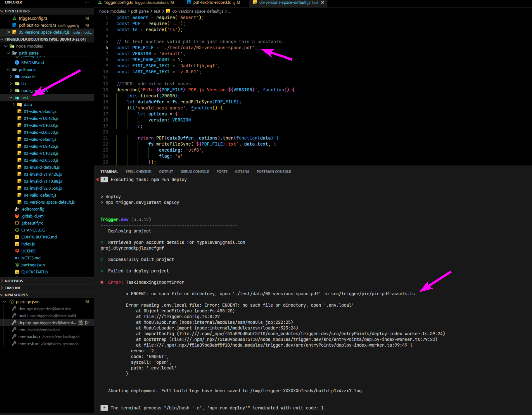The height and width of the screenshot is (415, 532).
Task: Click the wrench icon beside env-backup script
Action: [x=14, y=337]
